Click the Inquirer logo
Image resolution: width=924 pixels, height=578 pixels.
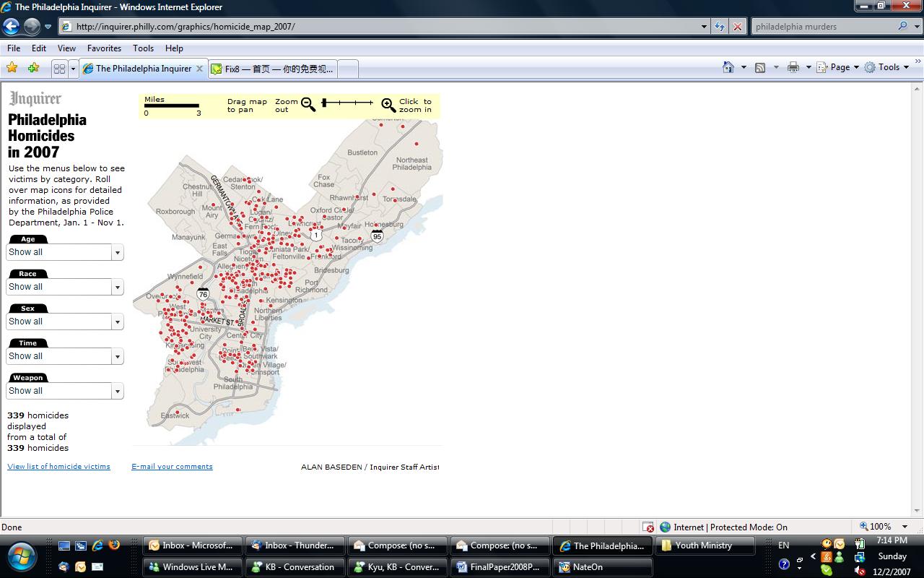35,99
